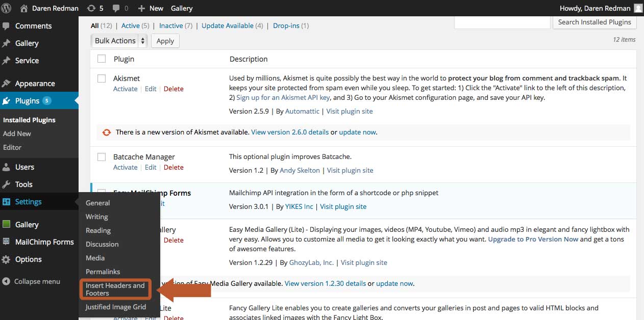
Task: Click the Appearance paintbrush icon
Action: pos(7,84)
